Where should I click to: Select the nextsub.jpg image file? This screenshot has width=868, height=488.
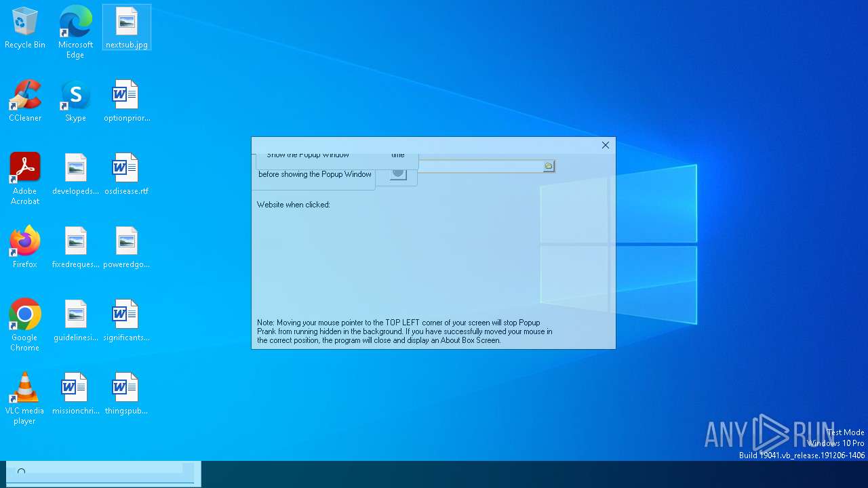[x=127, y=28]
